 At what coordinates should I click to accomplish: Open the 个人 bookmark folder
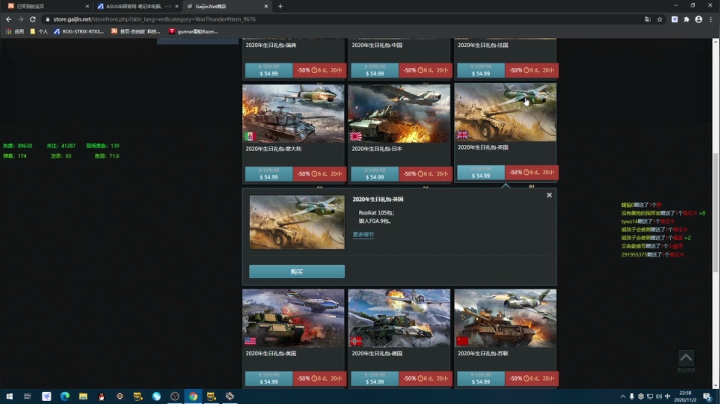tap(39, 32)
